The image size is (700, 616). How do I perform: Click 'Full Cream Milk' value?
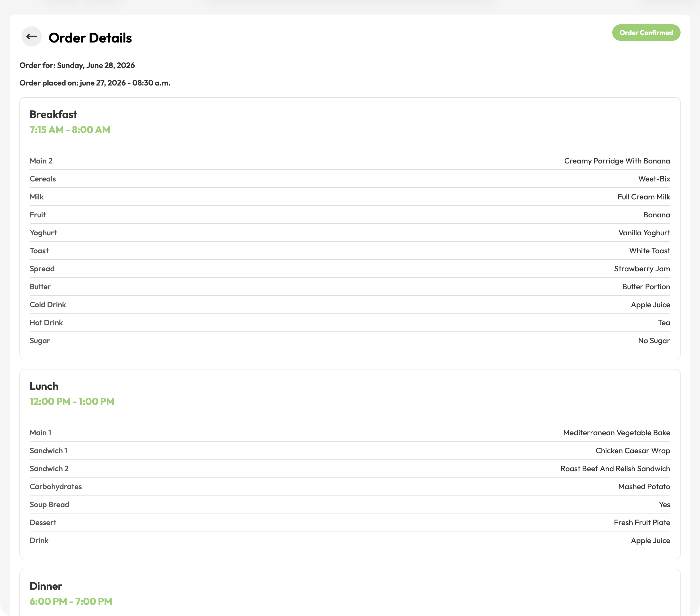click(644, 197)
